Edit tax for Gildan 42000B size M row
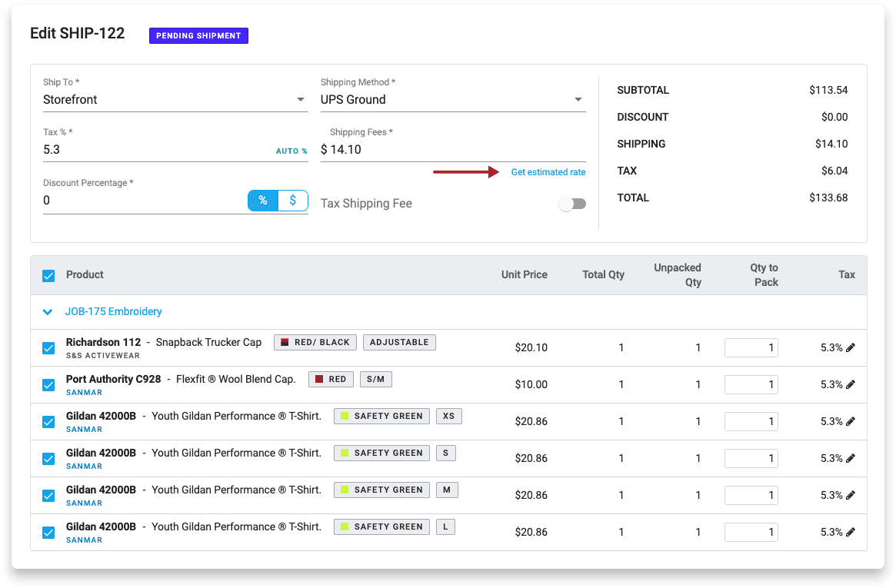The height and width of the screenshot is (588, 896). [x=851, y=495]
